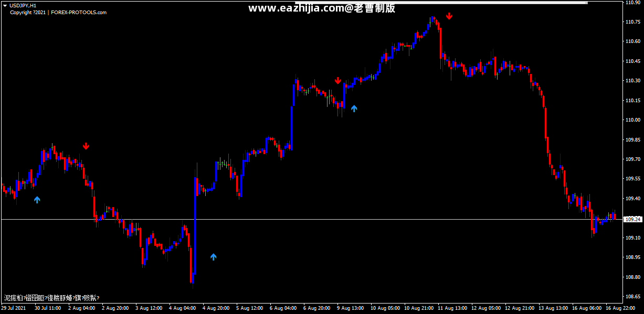The image size is (644, 314).
Task: Click the USDJPY,H1 chart symbol label
Action: click(x=23, y=5)
